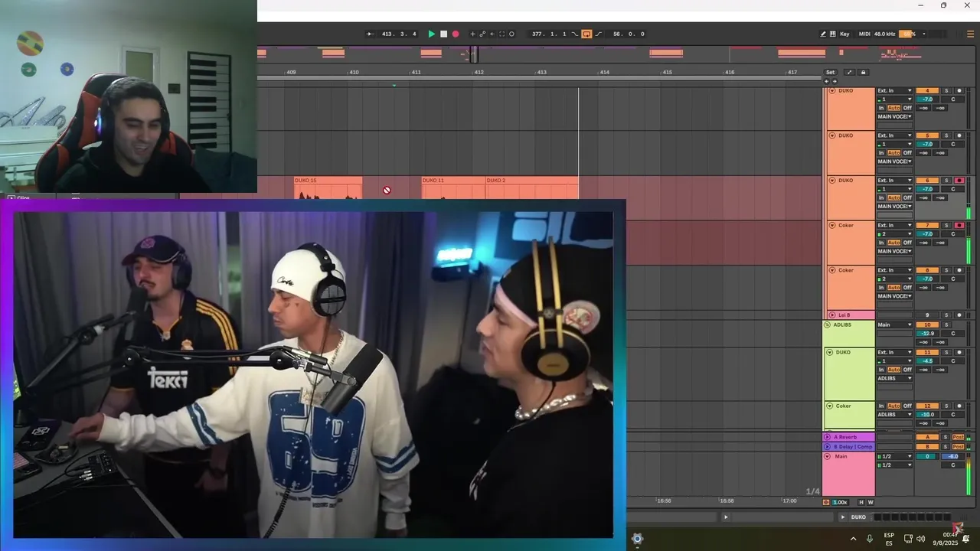
Task: Toggle the orange Loop switch
Action: [586, 34]
